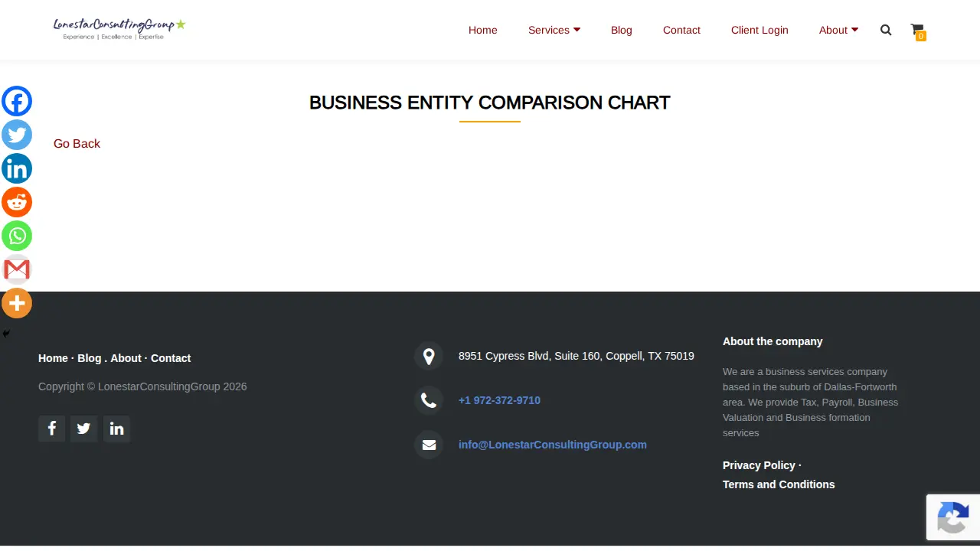980x551 pixels.
Task: Open Terms and Conditions link
Action: tap(779, 484)
